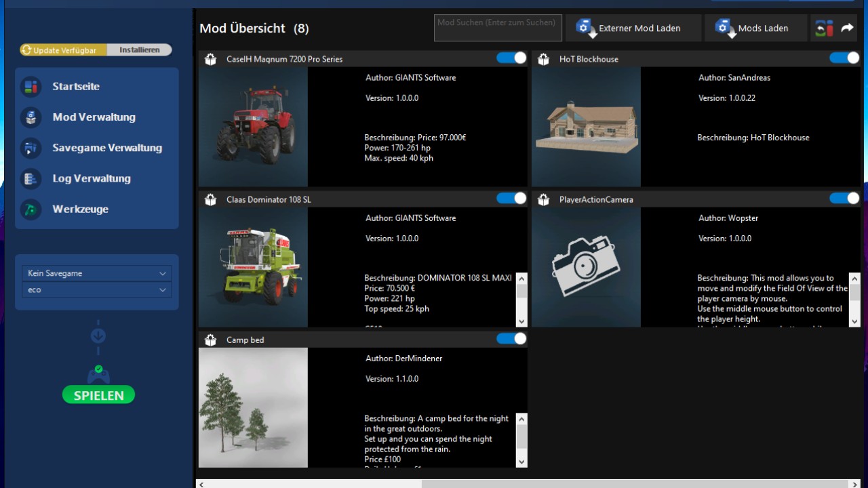Click the Log Verwaltung sidebar icon
Screen dimensions: 868x488
coord(31,179)
